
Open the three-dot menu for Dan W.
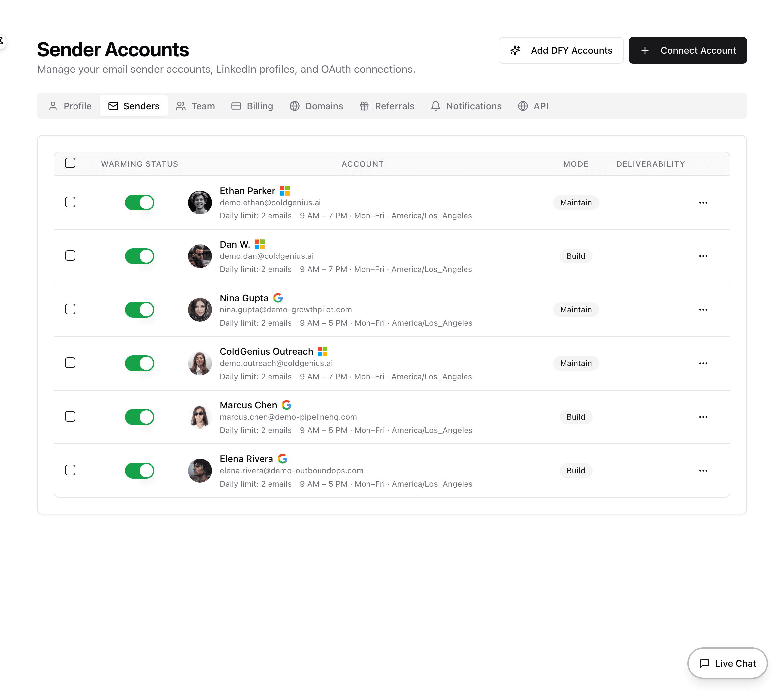(x=703, y=256)
